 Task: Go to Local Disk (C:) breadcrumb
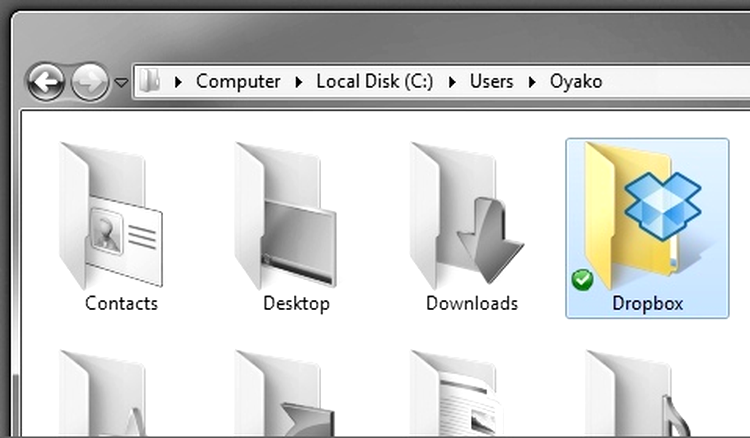pos(375,81)
